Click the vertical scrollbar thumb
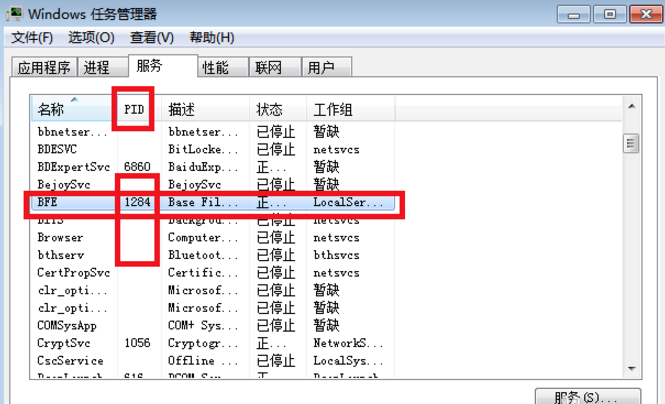 (631, 143)
